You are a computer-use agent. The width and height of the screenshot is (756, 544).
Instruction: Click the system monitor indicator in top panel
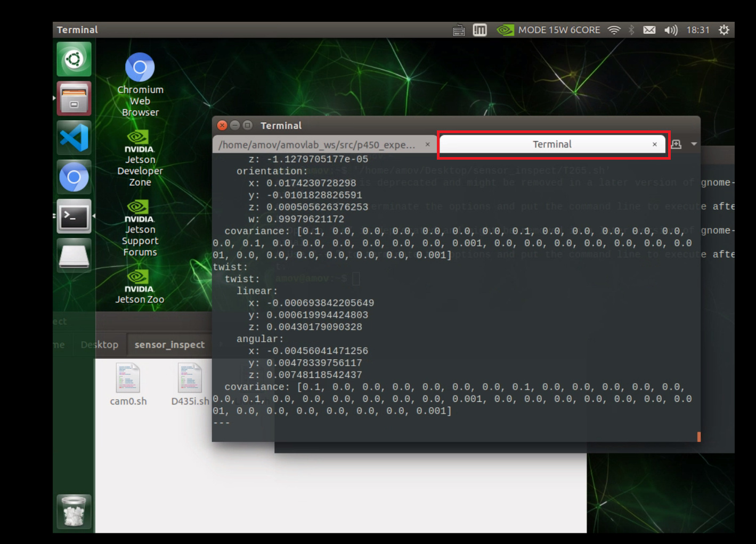tap(480, 30)
